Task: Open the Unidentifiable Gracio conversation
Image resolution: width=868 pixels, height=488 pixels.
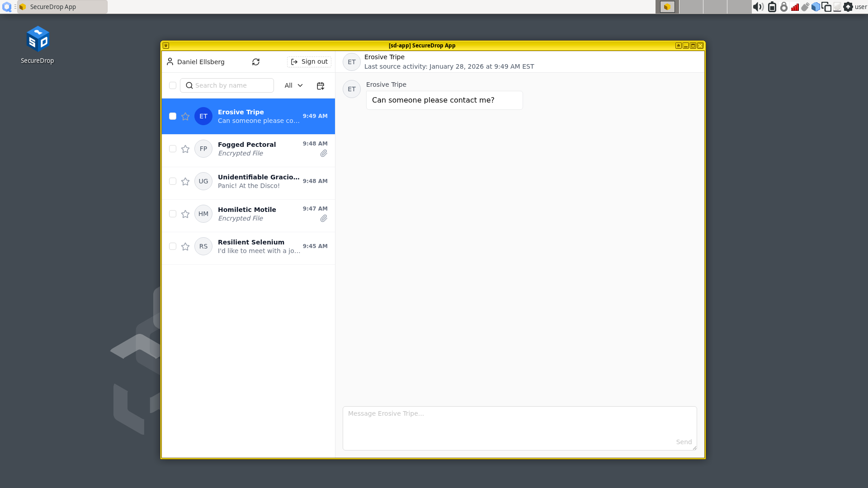Action: pyautogui.click(x=258, y=182)
